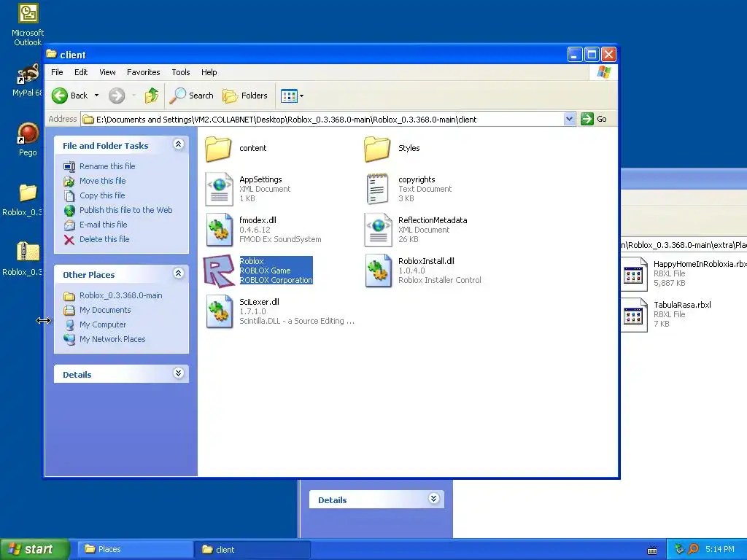Open the View menu

[107, 72]
